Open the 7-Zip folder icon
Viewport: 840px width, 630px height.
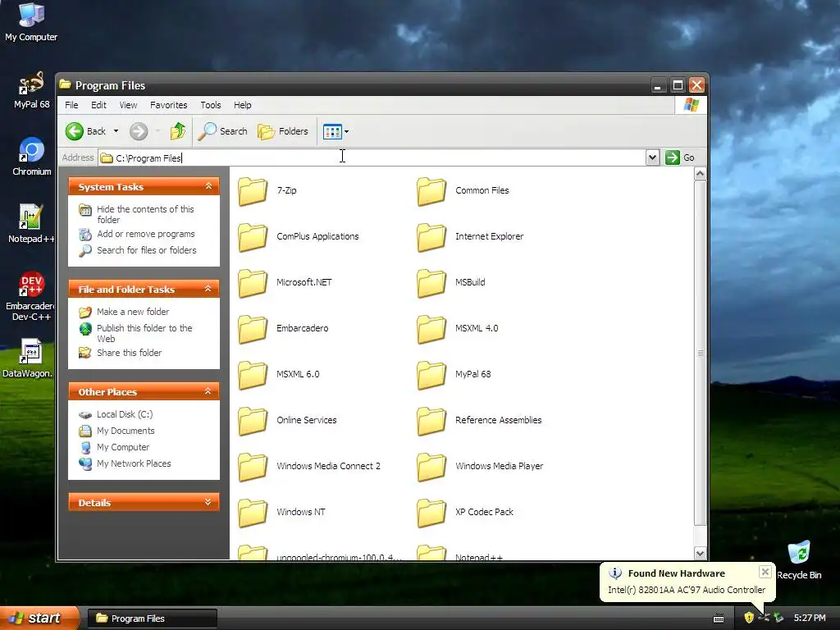pyautogui.click(x=253, y=191)
